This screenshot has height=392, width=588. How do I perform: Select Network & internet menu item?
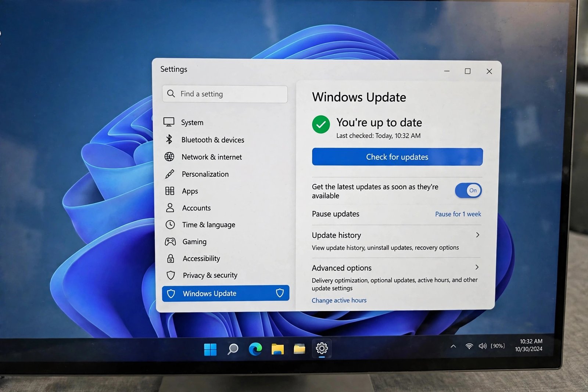coord(212,157)
